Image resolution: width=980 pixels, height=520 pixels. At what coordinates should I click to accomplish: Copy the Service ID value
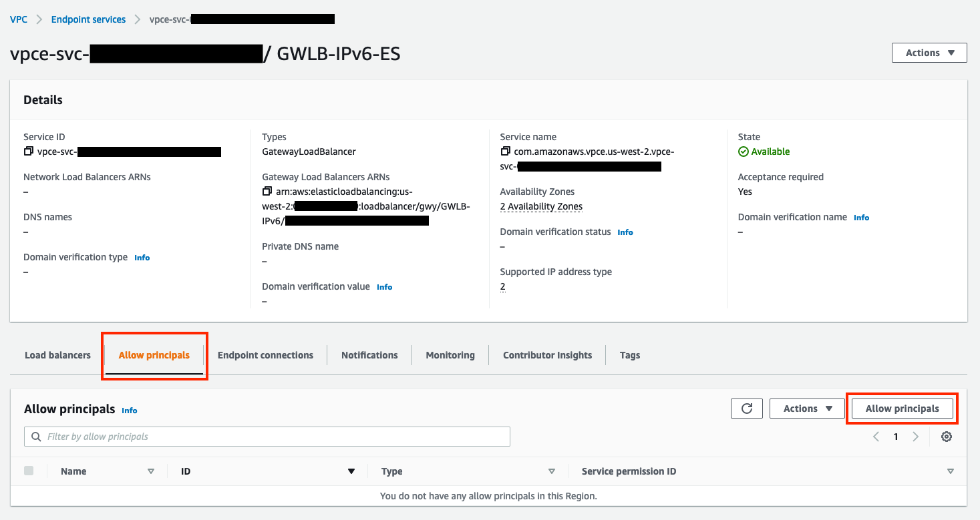point(27,152)
